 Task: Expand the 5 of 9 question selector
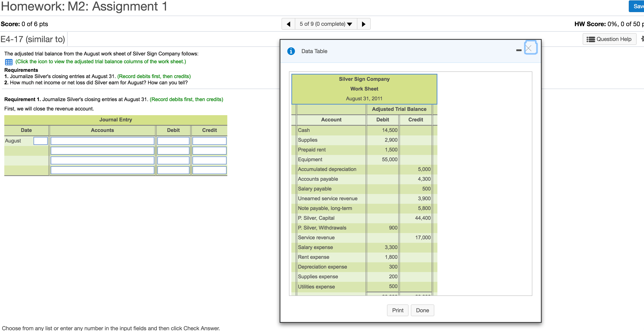(x=326, y=24)
